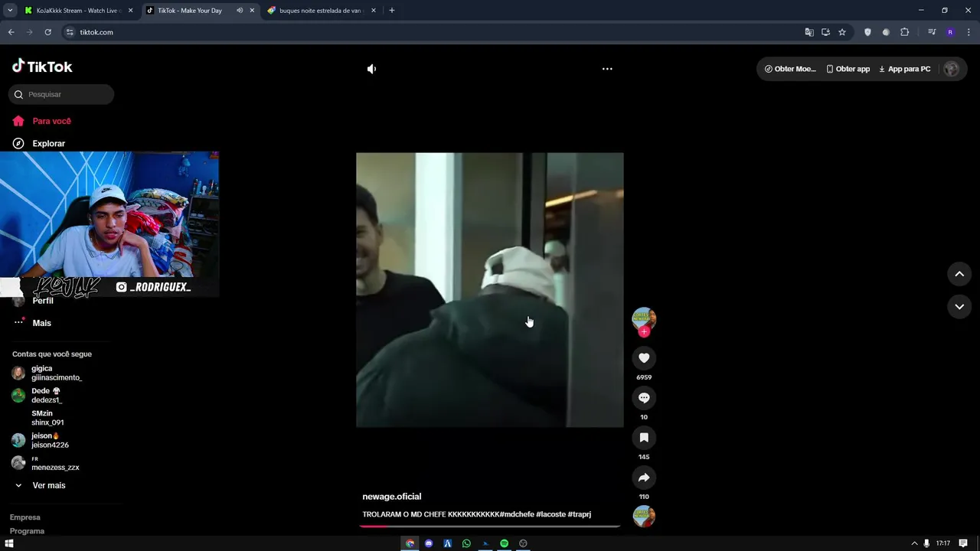Viewport: 980px width, 551px height.
Task: Open the extensions puzzle icon
Action: pos(904,32)
